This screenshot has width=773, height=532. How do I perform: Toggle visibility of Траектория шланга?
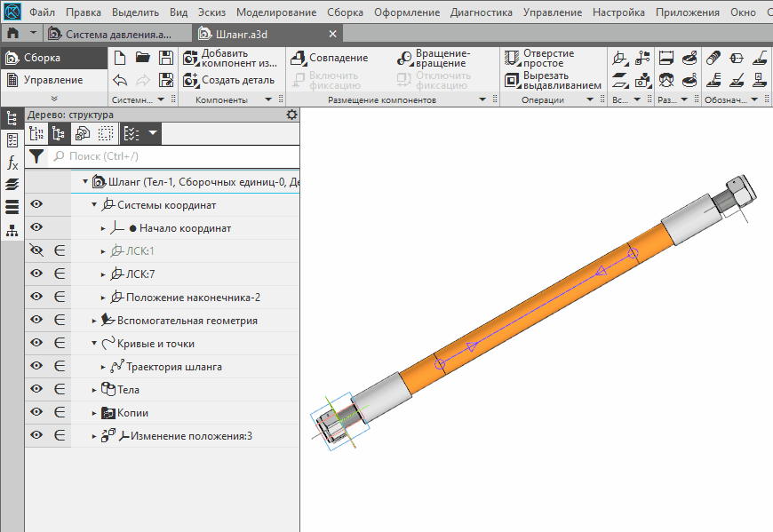tap(36, 366)
